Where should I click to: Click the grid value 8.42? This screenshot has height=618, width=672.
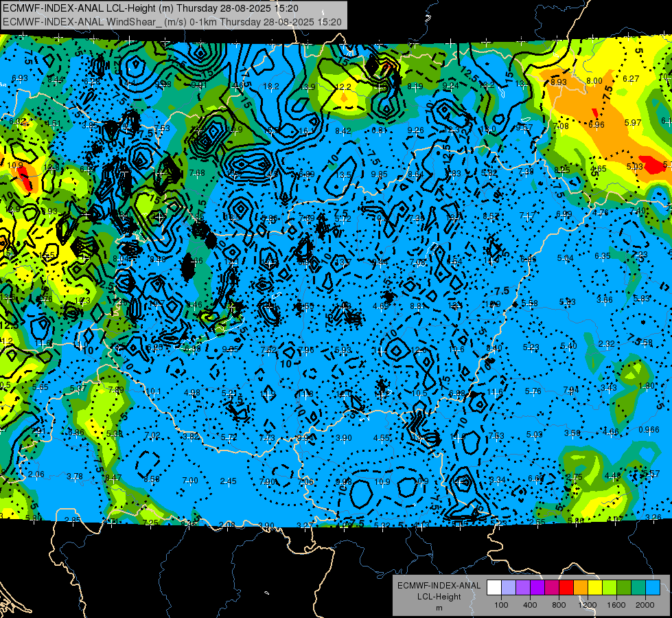[343, 130]
